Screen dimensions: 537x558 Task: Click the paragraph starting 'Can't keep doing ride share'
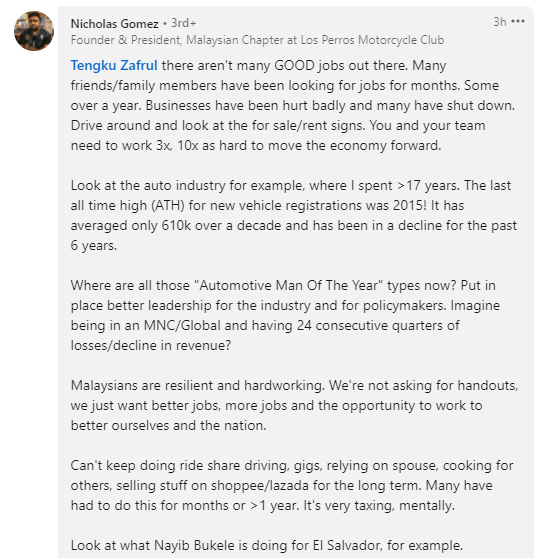[292, 485]
